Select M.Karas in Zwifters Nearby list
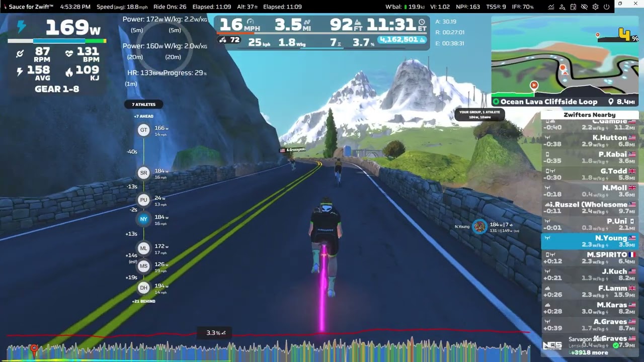This screenshot has height=362, width=644. click(590, 308)
